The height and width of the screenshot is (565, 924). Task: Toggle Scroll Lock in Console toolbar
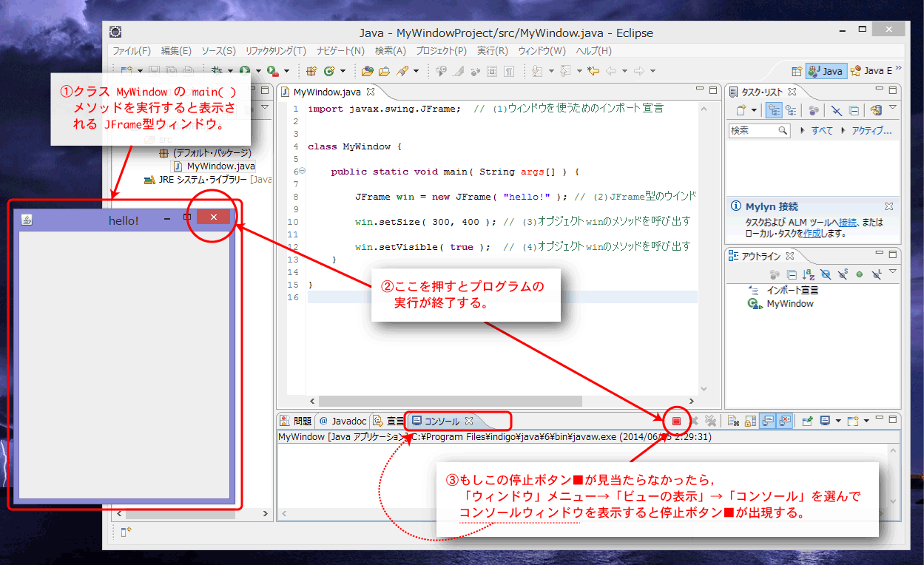pos(750,421)
